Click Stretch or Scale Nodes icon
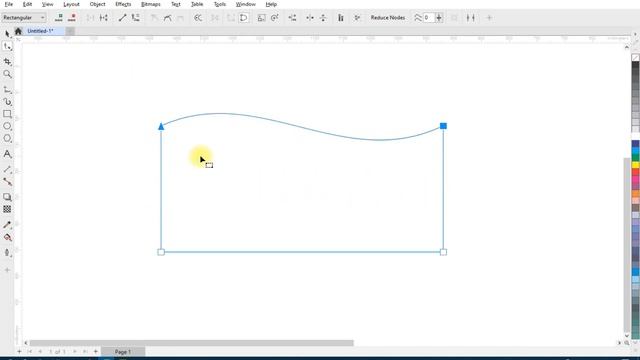 point(262,18)
